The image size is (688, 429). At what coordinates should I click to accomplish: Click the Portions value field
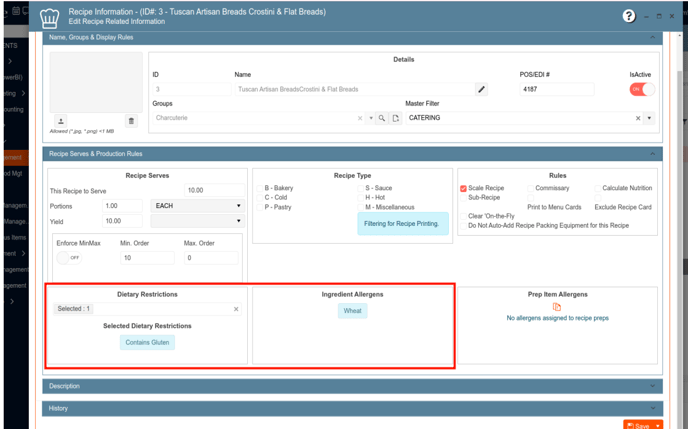[x=122, y=206]
